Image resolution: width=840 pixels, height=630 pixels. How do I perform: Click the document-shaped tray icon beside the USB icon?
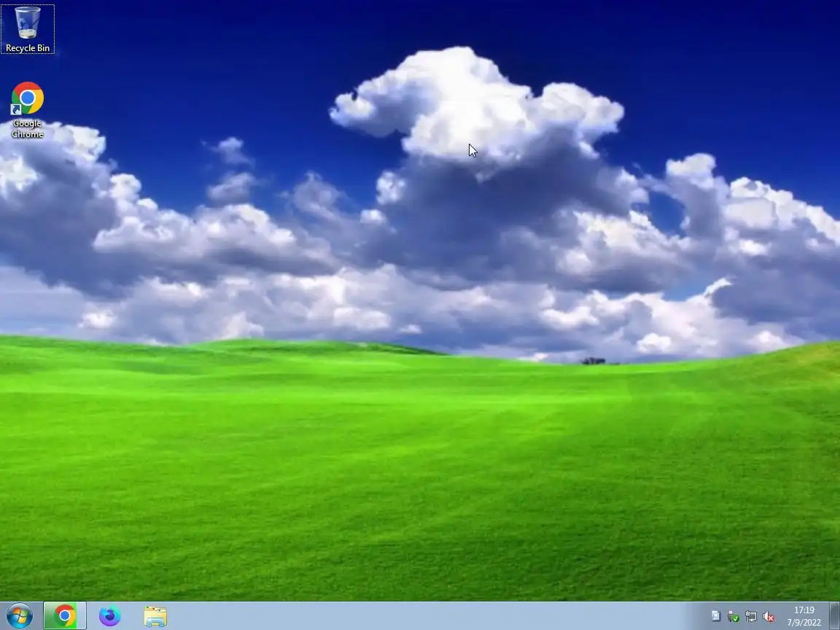pyautogui.click(x=716, y=616)
